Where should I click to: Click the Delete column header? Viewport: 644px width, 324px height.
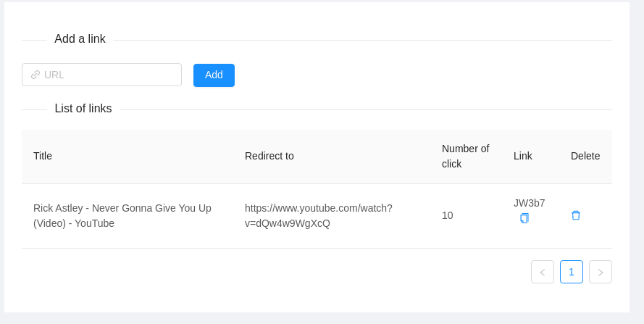point(585,156)
